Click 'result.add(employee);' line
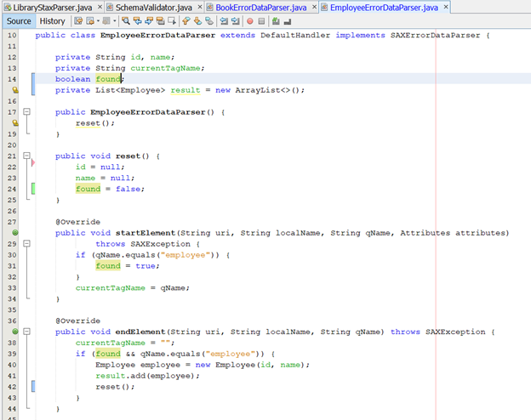Image resolution: width=531 pixels, height=420 pixels. coord(148,376)
